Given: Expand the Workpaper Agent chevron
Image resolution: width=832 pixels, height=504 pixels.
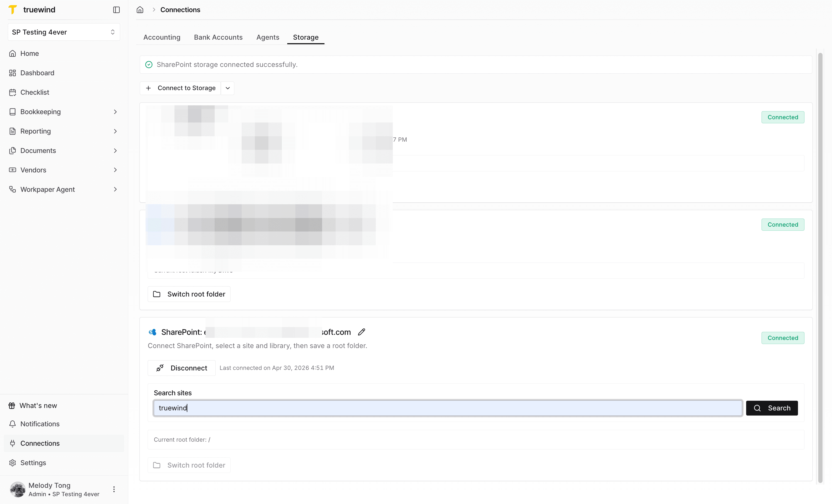Looking at the screenshot, I should point(115,189).
